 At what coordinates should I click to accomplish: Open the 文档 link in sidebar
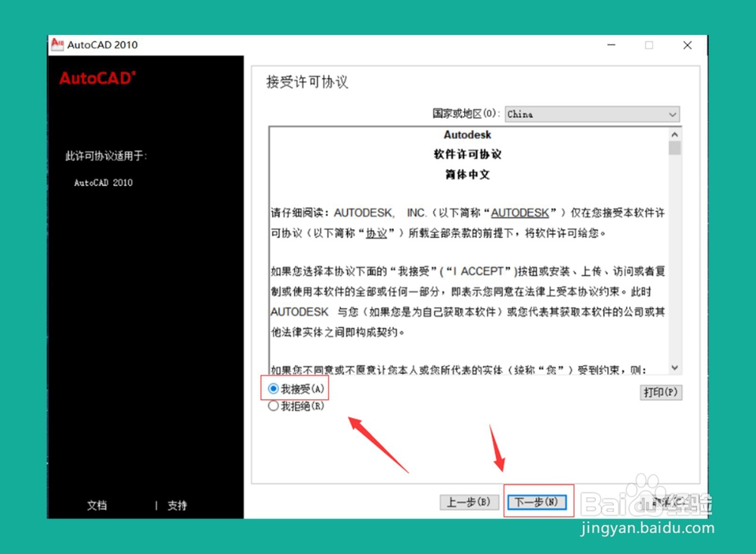[x=97, y=506]
